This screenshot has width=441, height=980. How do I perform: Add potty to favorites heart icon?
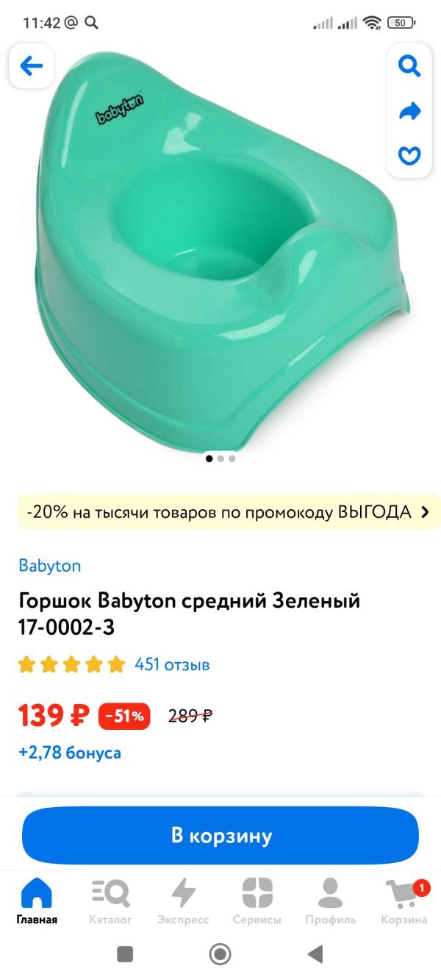click(x=409, y=156)
